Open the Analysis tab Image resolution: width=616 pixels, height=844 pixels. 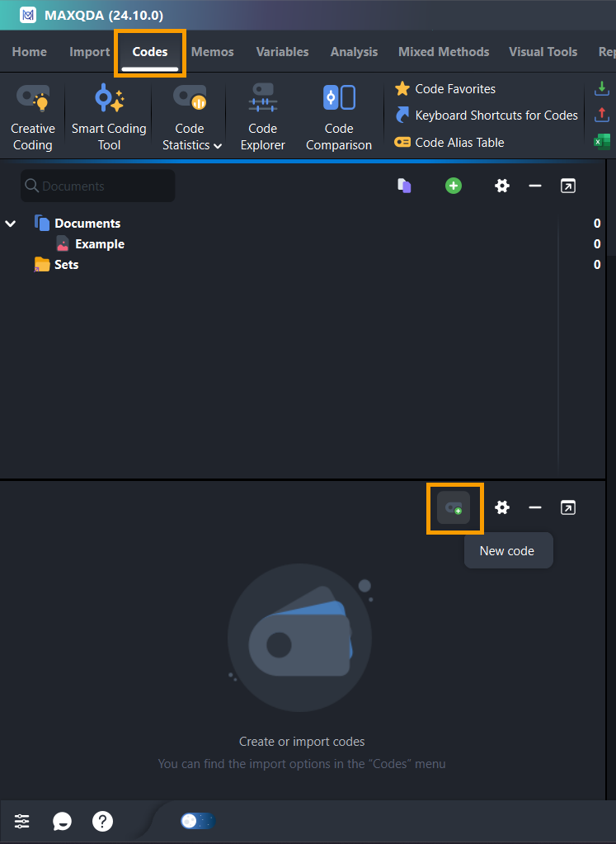click(x=353, y=52)
